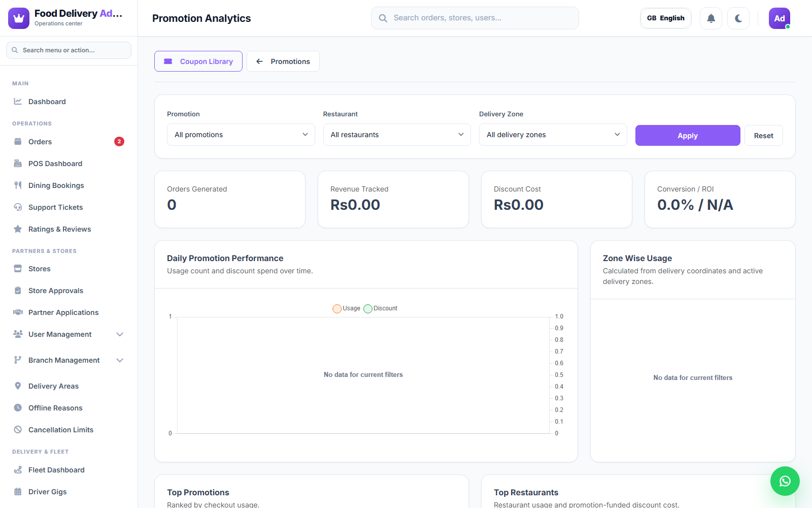Click the Reset button

(x=764, y=136)
